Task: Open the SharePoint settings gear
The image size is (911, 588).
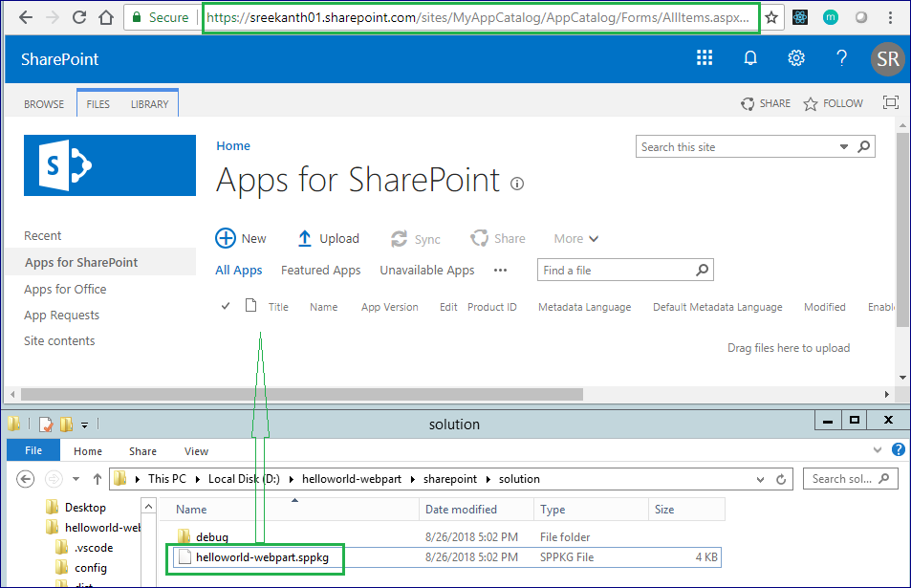Action: 796,58
